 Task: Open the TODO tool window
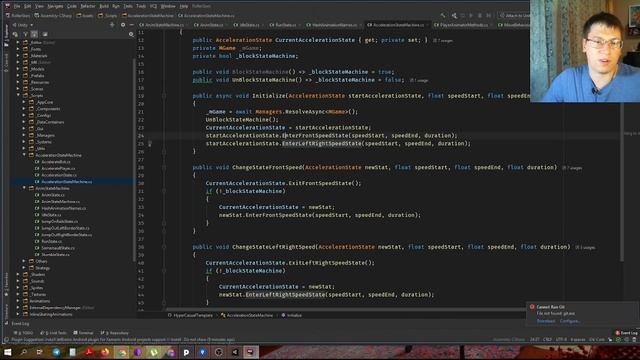pyautogui.click(x=23, y=333)
